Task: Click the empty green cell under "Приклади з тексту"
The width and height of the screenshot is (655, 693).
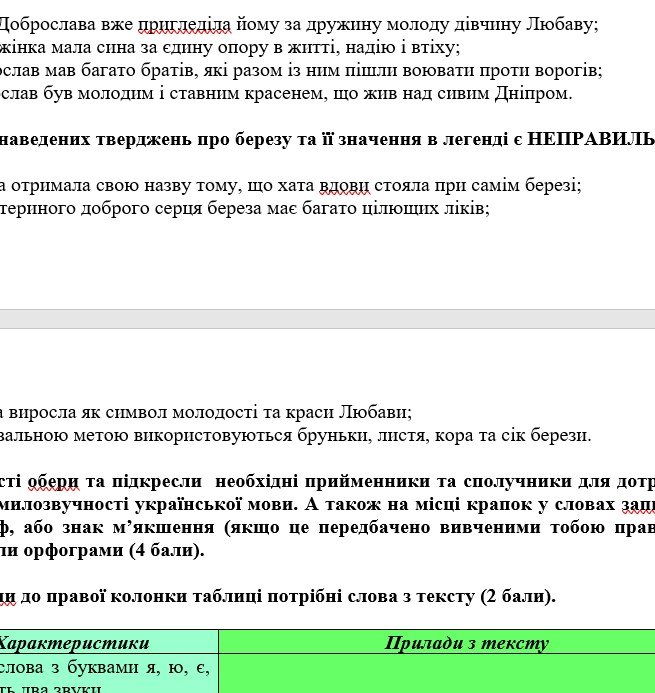Action: click(x=436, y=674)
